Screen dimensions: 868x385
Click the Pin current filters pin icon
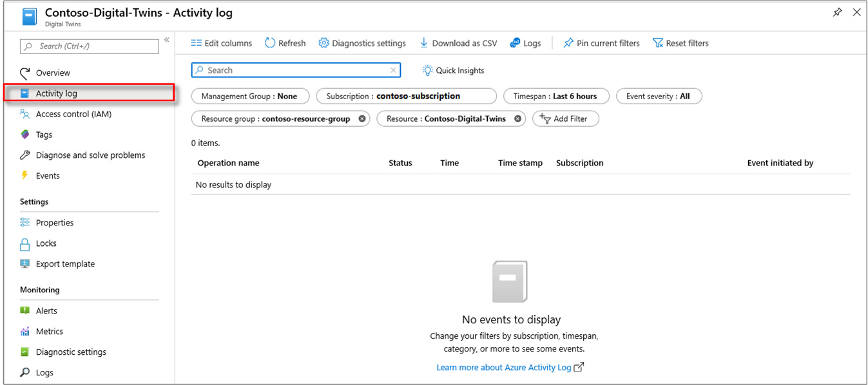[568, 43]
